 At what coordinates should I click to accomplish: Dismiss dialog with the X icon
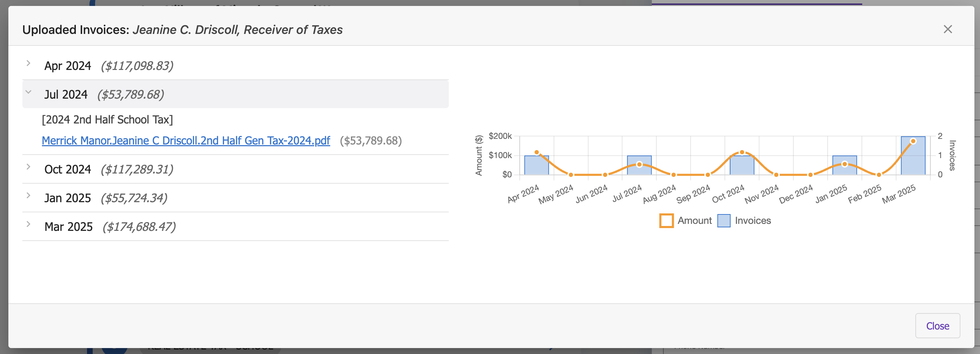(x=947, y=29)
